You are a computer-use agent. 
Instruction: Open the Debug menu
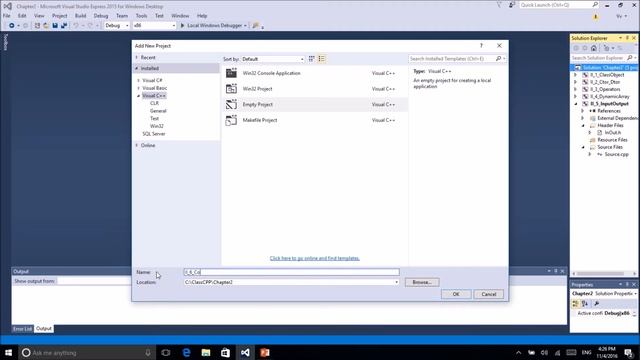point(101,16)
